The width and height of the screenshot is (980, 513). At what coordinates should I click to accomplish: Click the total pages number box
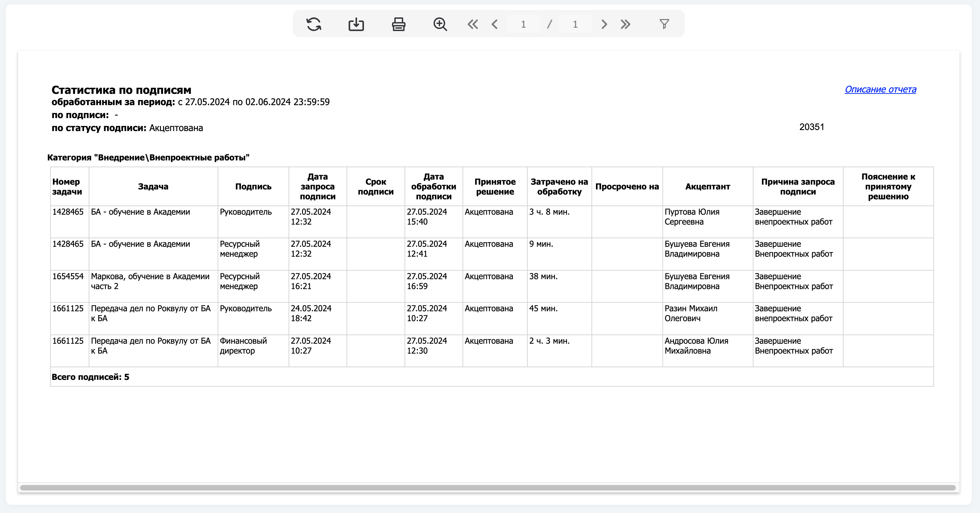point(575,24)
